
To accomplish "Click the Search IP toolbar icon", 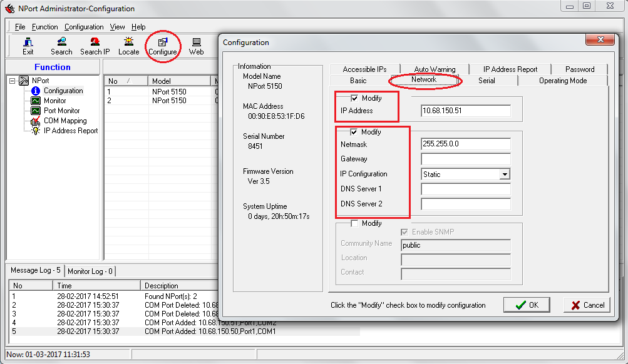I will click(x=95, y=46).
